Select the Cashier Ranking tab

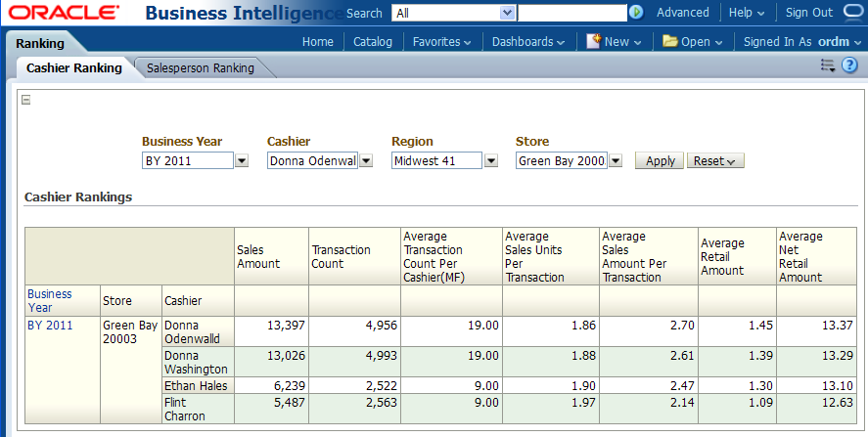coord(74,68)
